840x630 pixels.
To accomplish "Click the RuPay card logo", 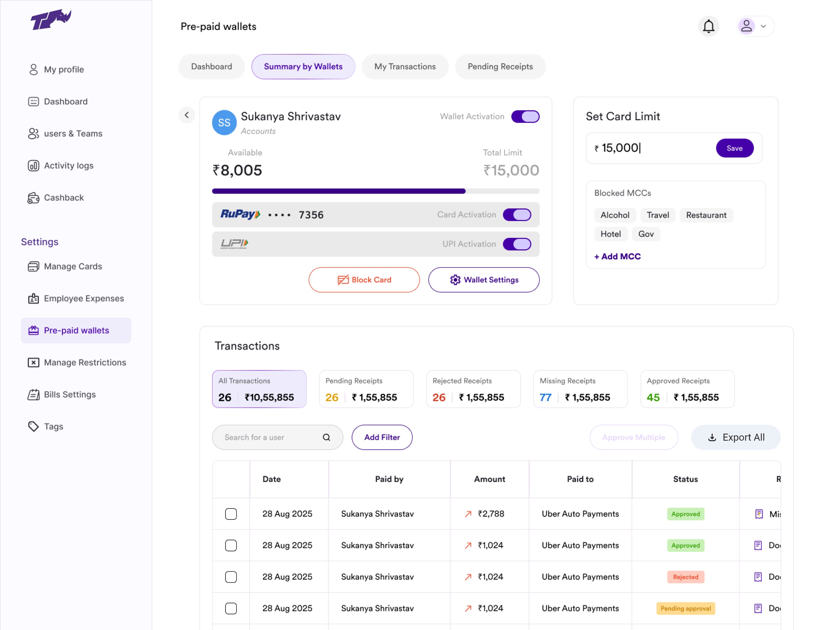I will tap(241, 215).
